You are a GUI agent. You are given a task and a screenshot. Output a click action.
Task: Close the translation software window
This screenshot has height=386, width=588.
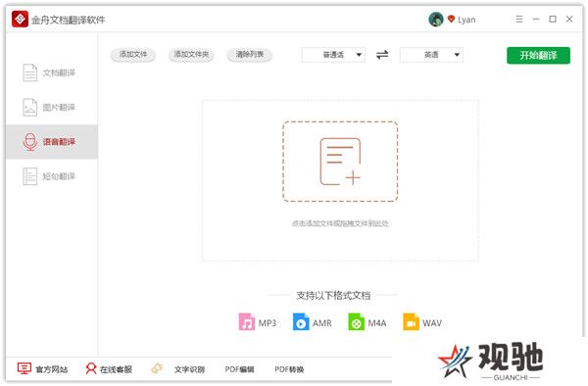click(x=569, y=19)
